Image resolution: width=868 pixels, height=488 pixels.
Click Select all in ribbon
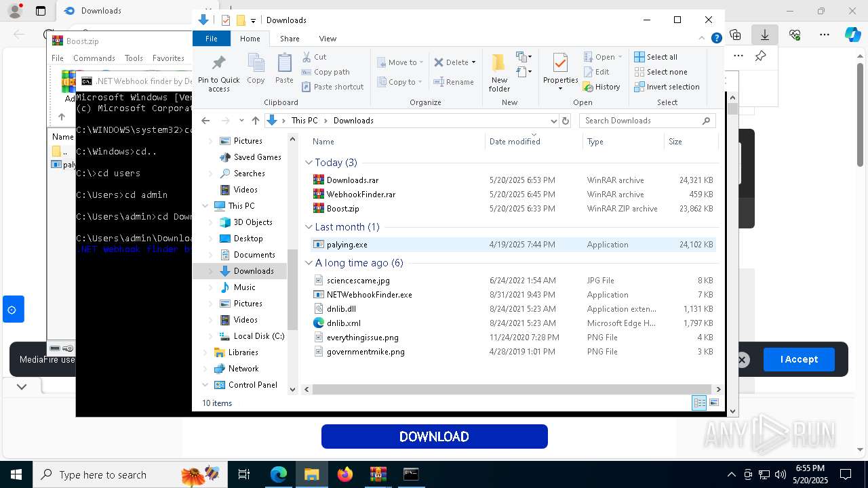tap(655, 57)
